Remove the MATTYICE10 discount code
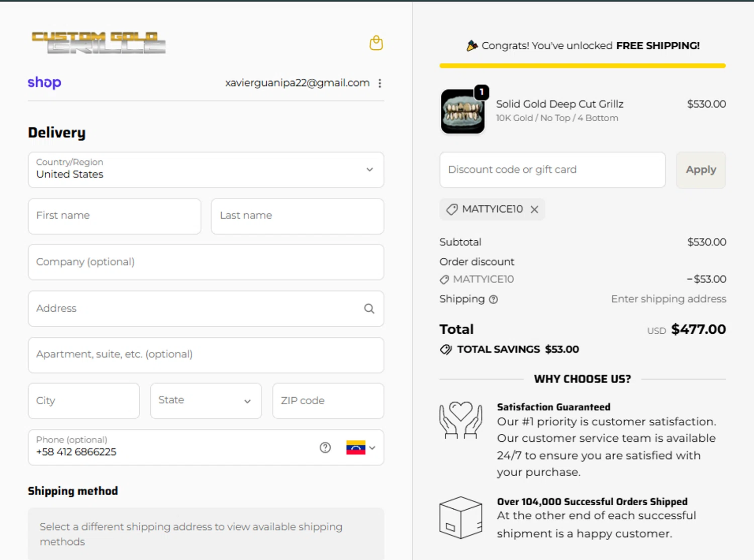Viewport: 754px width, 560px height. [x=534, y=210]
